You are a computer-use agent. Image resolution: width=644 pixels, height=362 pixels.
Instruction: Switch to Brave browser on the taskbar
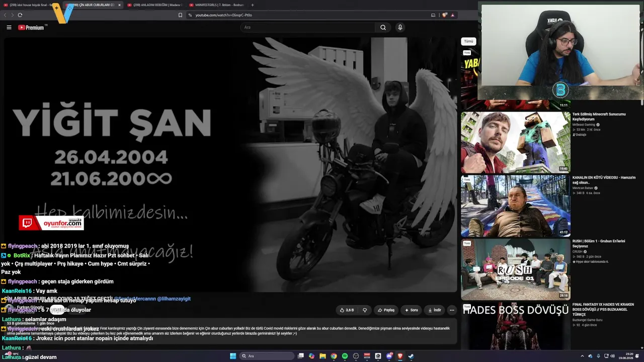coord(400,356)
